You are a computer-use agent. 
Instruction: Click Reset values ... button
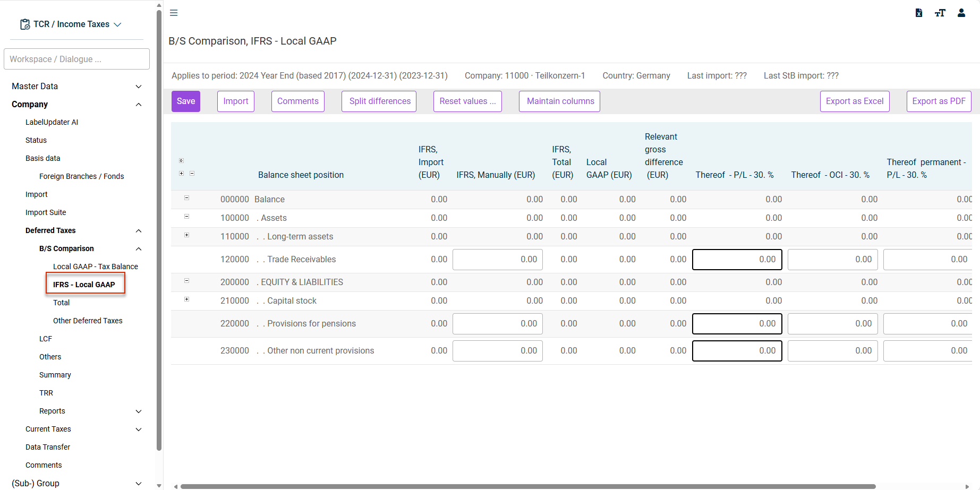(x=468, y=101)
